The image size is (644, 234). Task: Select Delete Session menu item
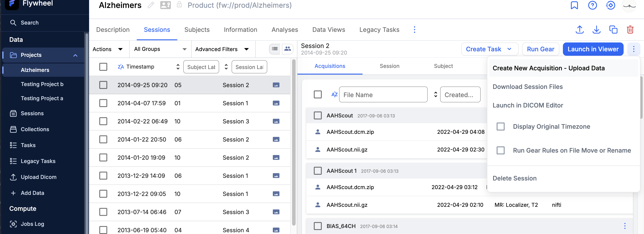pos(514,178)
